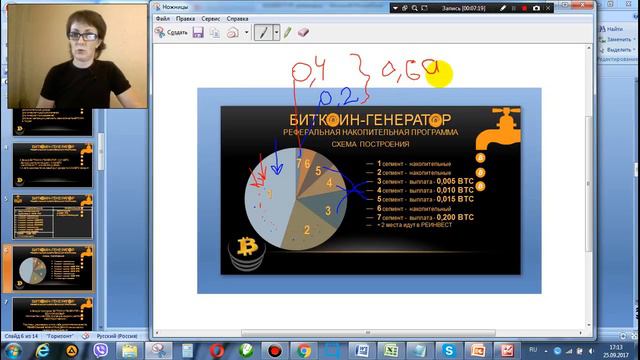Click the Найти button in PowerPoint ribbon
The height and width of the screenshot is (360, 640).
click(611, 29)
